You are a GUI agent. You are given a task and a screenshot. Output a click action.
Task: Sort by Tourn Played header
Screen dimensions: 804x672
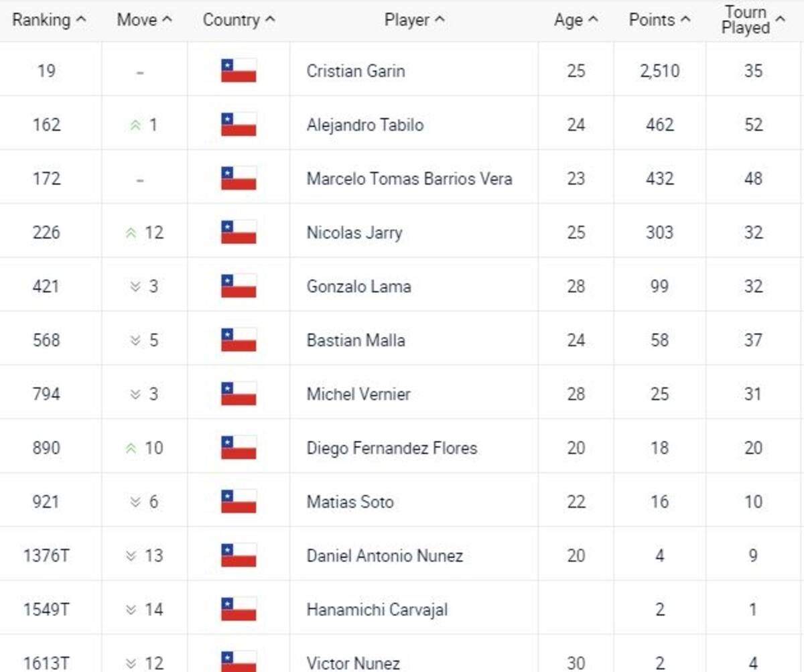753,20
